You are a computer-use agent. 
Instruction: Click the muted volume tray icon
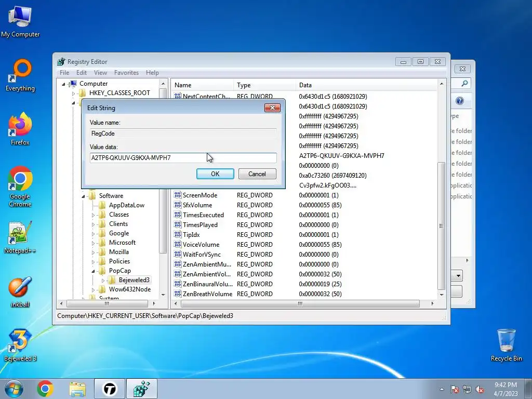click(480, 390)
